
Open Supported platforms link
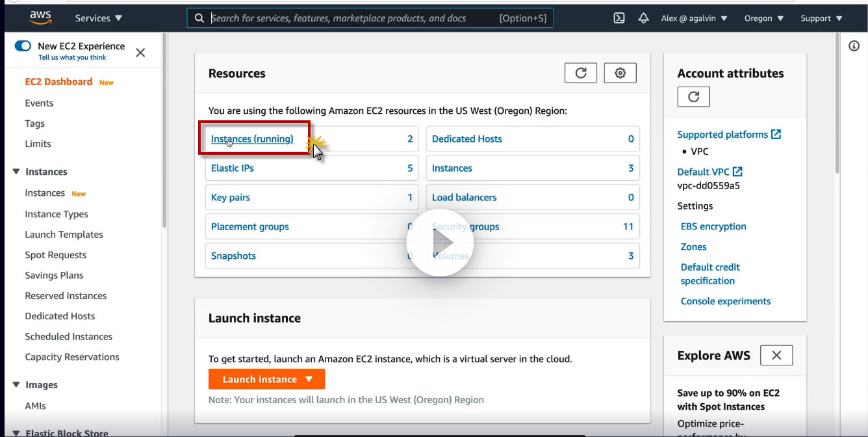click(x=722, y=135)
